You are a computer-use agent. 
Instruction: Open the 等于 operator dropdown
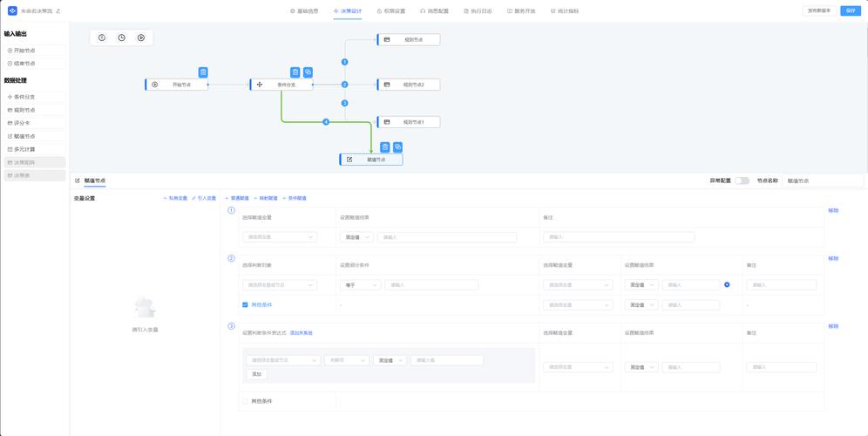[x=360, y=285]
